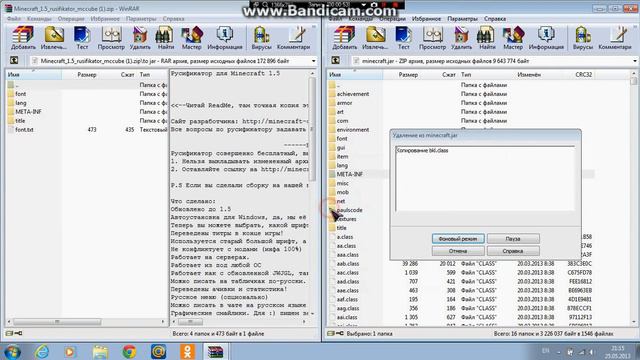The width and height of the screenshot is (640, 360).
Task: Open Избранное menu in right window
Action: tap(426, 19)
